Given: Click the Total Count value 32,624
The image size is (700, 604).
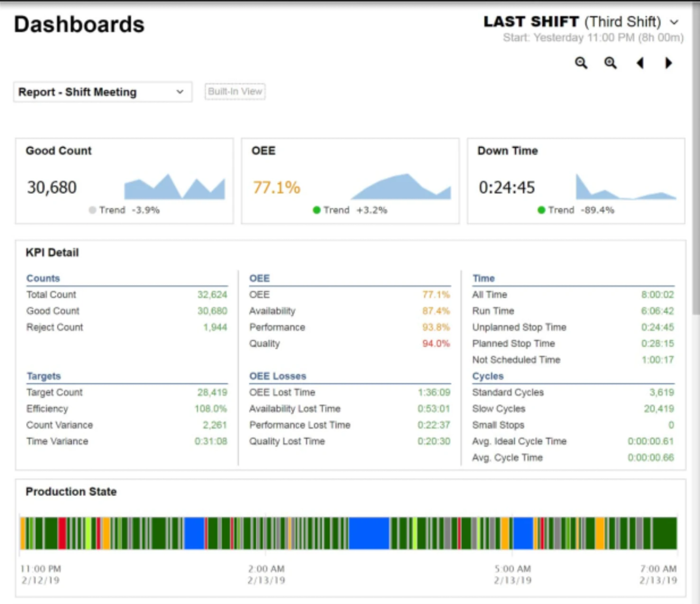Looking at the screenshot, I should [212, 294].
